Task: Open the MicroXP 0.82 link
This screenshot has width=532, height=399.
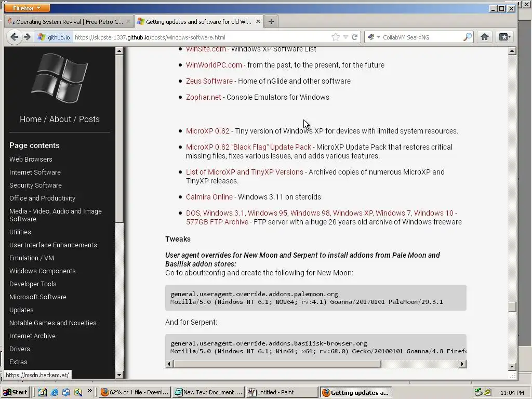Action: pos(208,131)
